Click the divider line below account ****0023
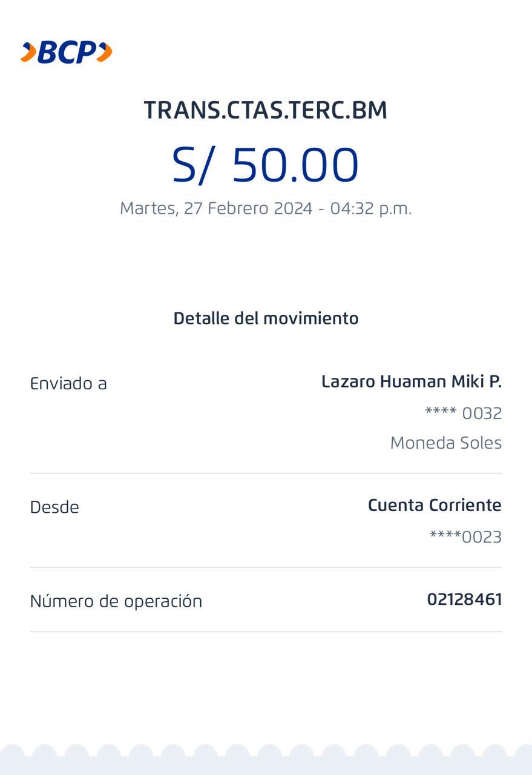 coord(266,567)
